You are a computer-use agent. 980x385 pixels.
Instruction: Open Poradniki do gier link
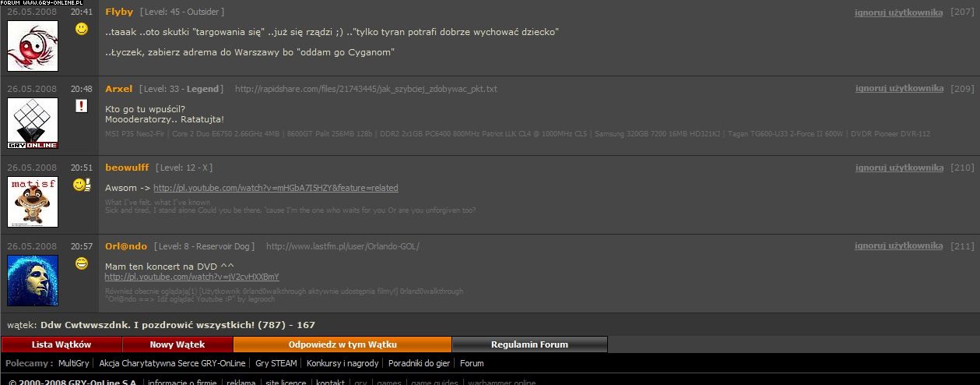(420, 363)
